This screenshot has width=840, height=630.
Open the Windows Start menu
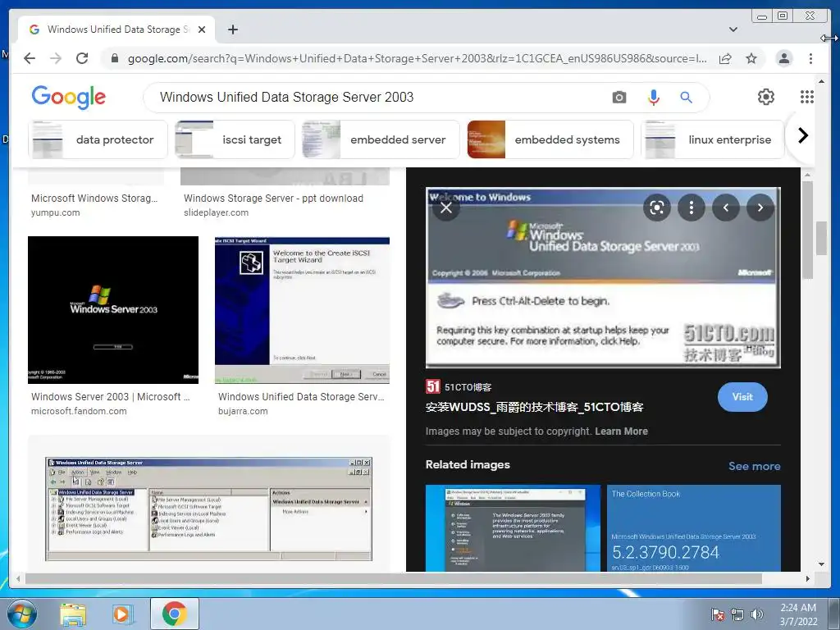21,614
